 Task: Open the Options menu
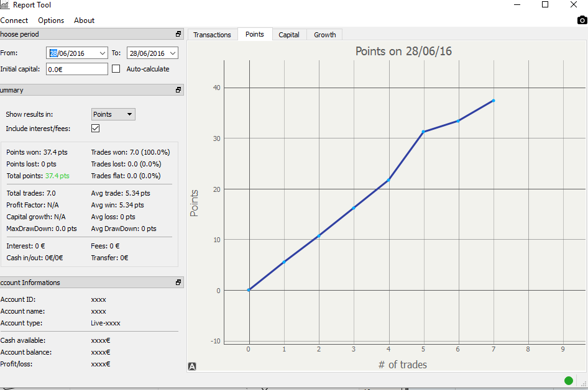tap(51, 20)
